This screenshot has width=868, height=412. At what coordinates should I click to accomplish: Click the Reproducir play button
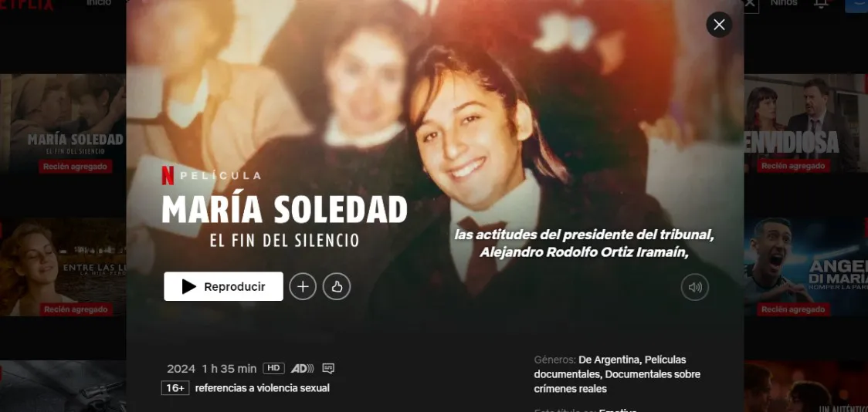pyautogui.click(x=223, y=286)
